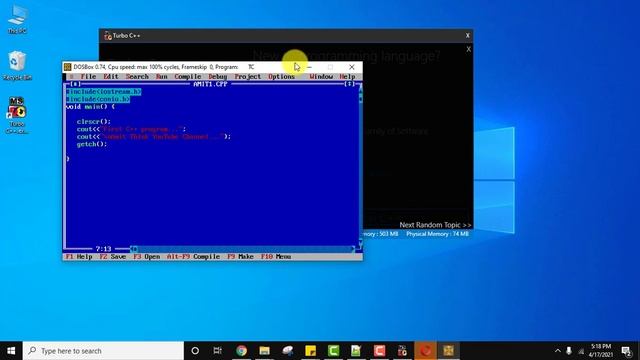Viewport: 640px width, 360px height.
Task: Click the network tray icon
Action: [581, 351]
